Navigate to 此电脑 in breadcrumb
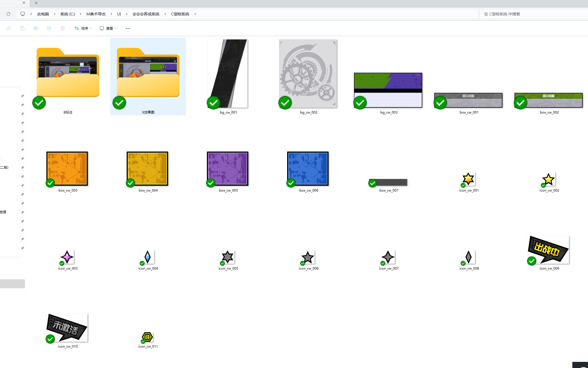Image resolution: width=588 pixels, height=368 pixels. coord(43,14)
